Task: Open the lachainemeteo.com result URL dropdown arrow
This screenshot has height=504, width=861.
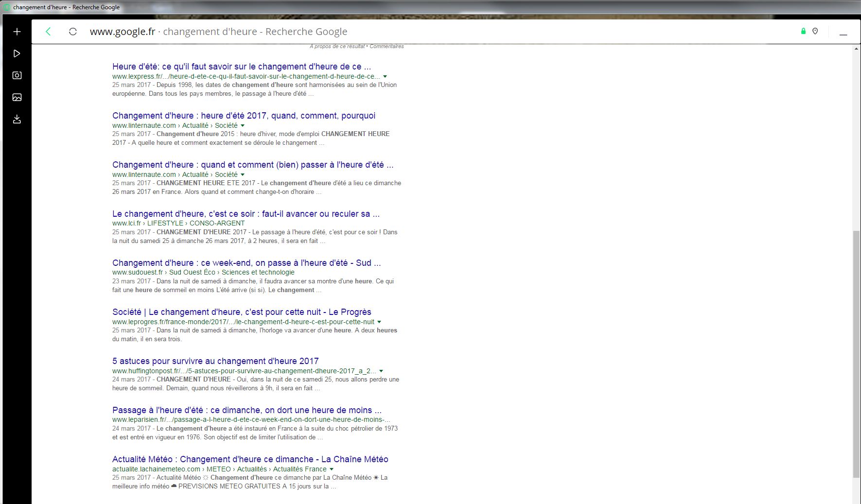Action: pyautogui.click(x=332, y=469)
